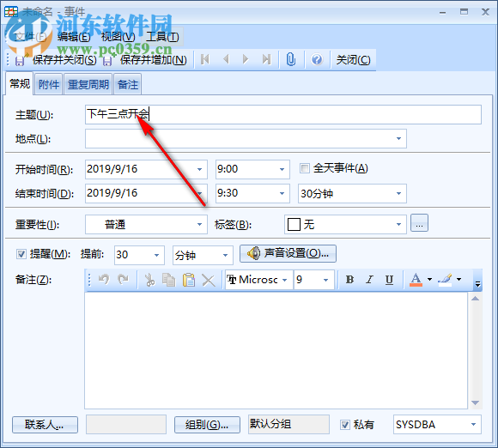The image size is (498, 448).
Task: Toggle italic formatting
Action: click(369, 280)
